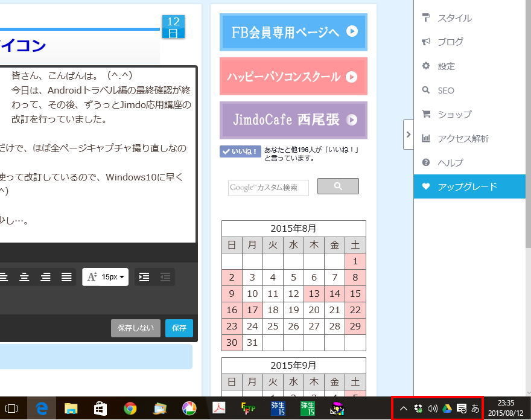Select date 17 in August calendar
Viewport: 531px width, 420px height.
click(252, 310)
